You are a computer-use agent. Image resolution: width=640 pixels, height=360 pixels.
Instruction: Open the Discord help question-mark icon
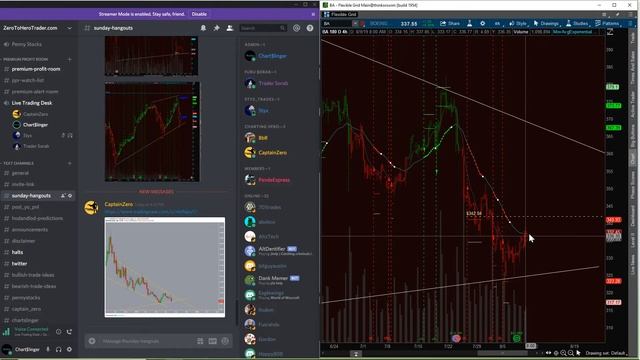tap(310, 28)
